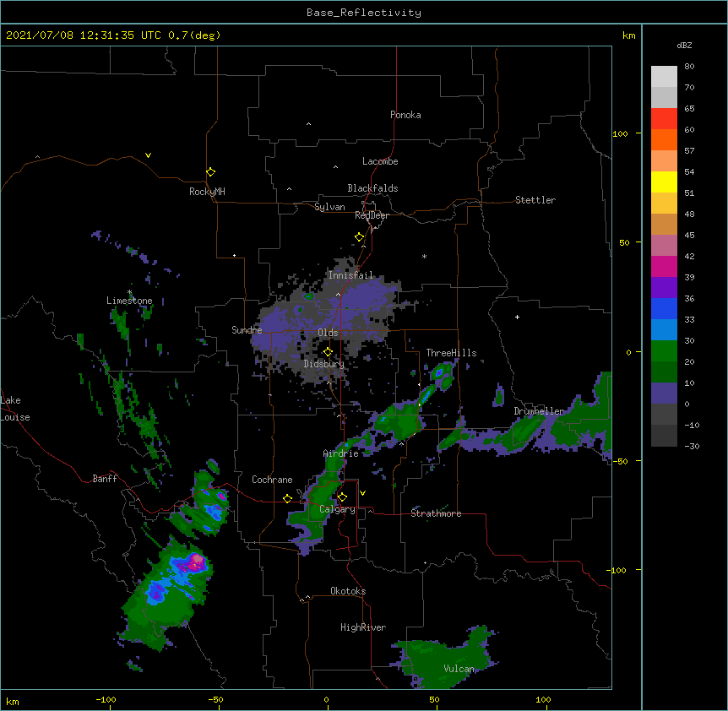Screen dimensions: 728x711
Task: Select the light grey 70-80 dBZ swatch
Action: click(x=664, y=76)
